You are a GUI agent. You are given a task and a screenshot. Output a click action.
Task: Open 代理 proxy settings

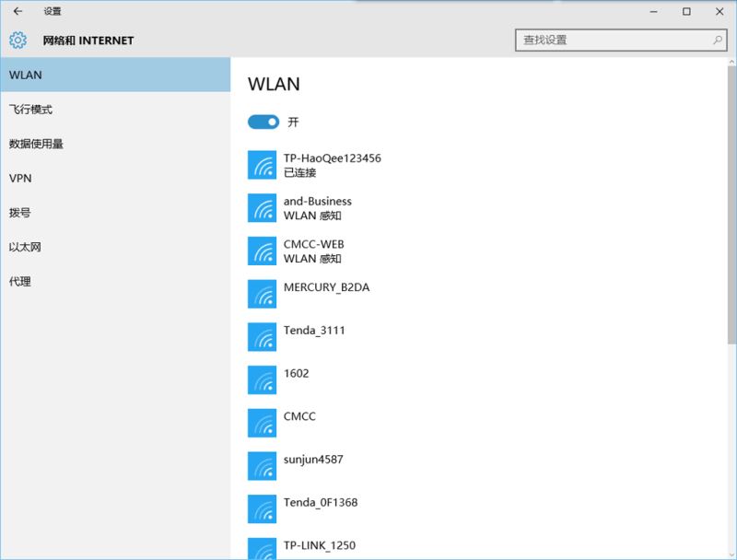[x=20, y=282]
